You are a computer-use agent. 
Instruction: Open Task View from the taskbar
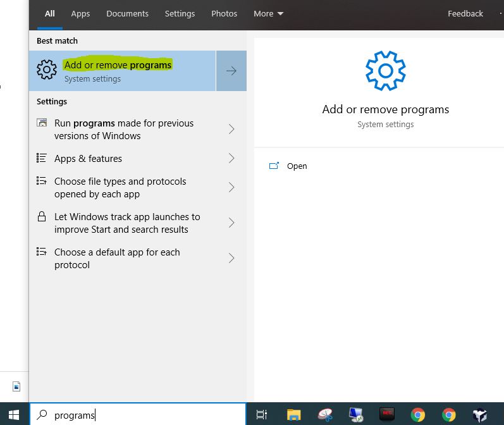261,415
